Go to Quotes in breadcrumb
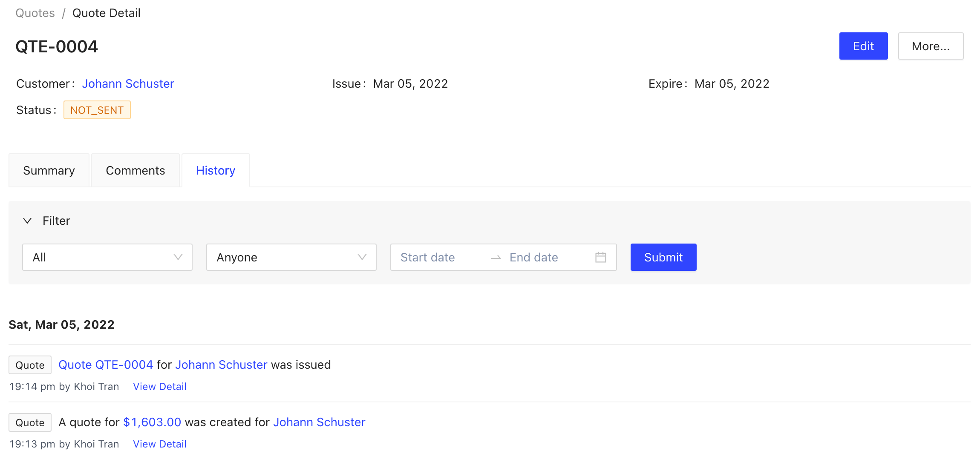The width and height of the screenshot is (980, 459). coord(35,13)
